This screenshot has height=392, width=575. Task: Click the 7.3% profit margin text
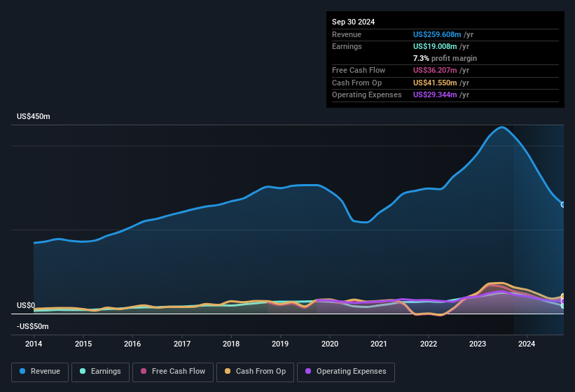coord(445,58)
